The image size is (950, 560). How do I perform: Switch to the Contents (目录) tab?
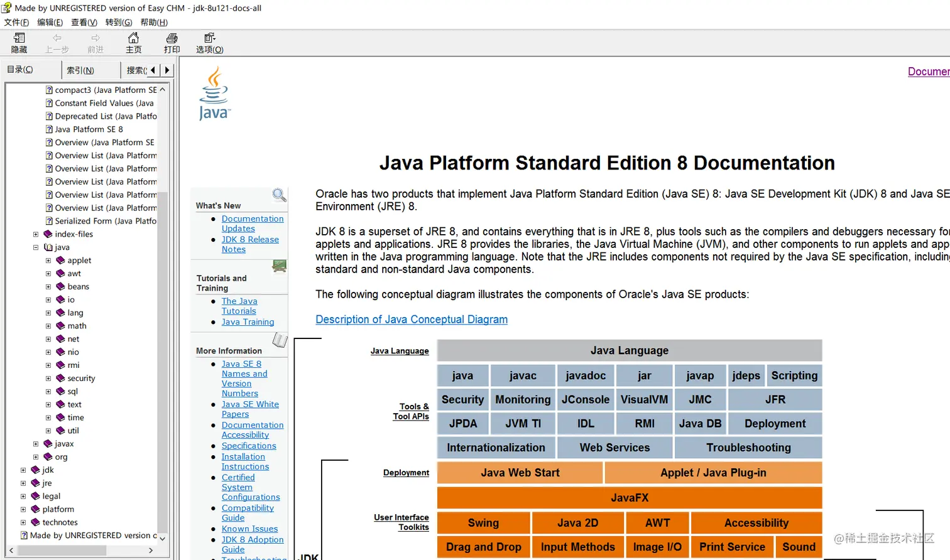click(30, 70)
